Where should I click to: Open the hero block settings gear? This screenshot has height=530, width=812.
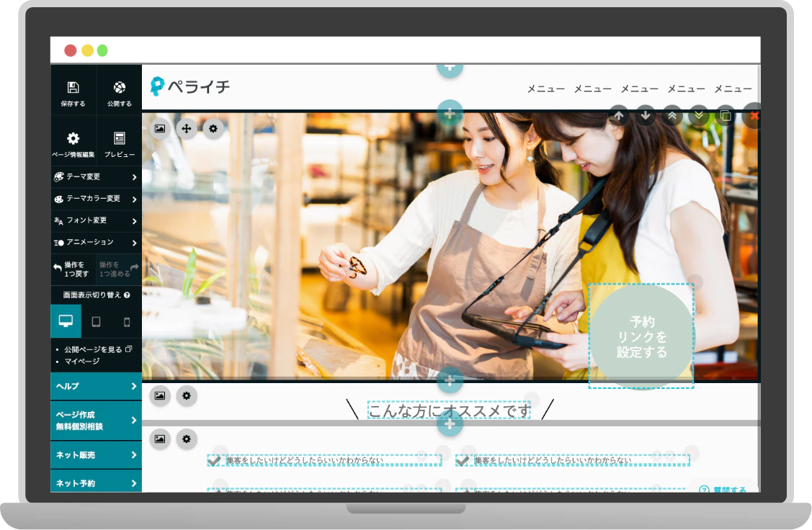[213, 128]
